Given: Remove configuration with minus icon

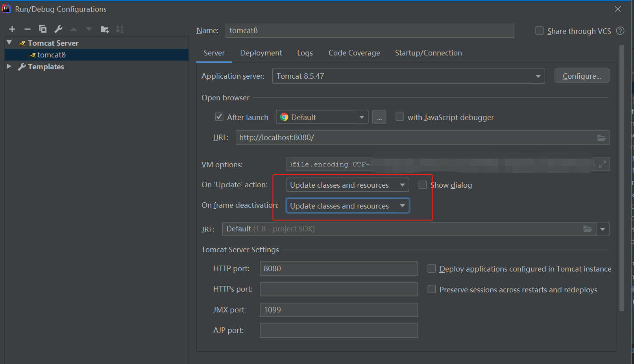Looking at the screenshot, I should point(28,29).
